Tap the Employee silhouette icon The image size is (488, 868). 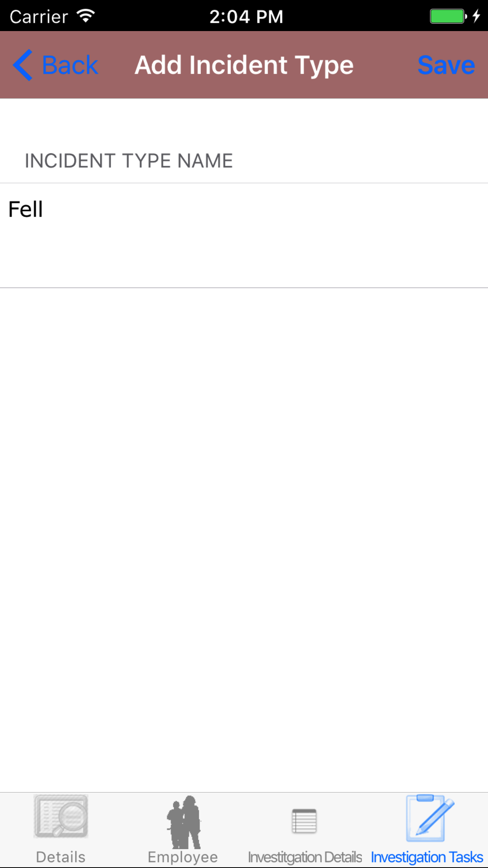click(183, 822)
